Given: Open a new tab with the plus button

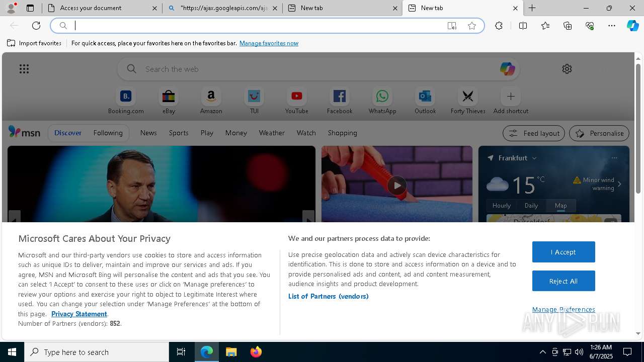Looking at the screenshot, I should click(532, 8).
